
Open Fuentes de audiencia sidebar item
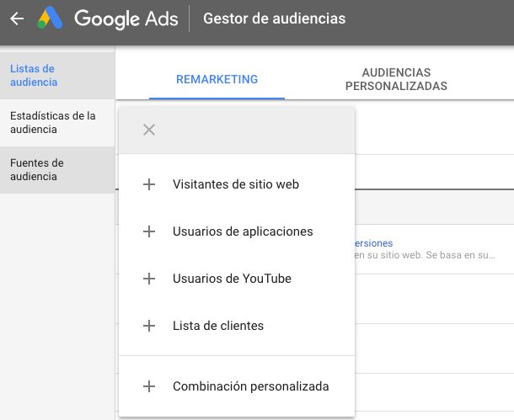pyautogui.click(x=57, y=169)
